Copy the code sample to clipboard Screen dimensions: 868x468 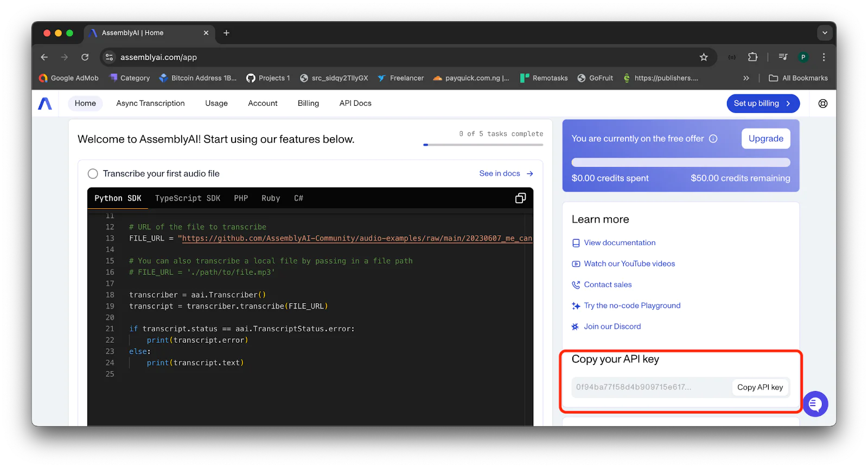click(x=520, y=198)
